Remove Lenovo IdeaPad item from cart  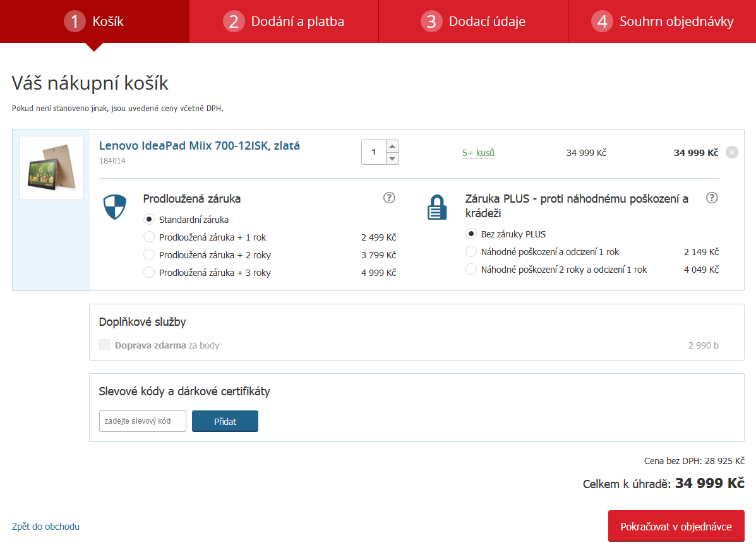[x=732, y=152]
